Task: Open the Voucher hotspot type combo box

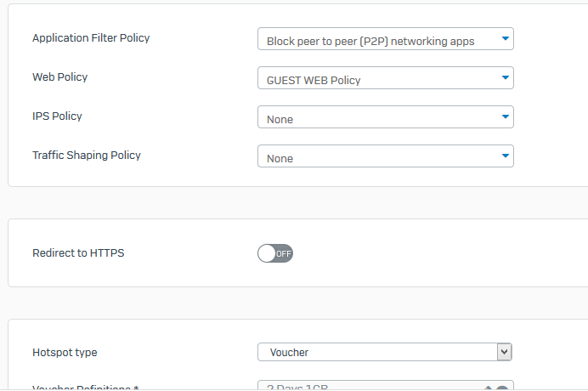Action: pos(385,352)
